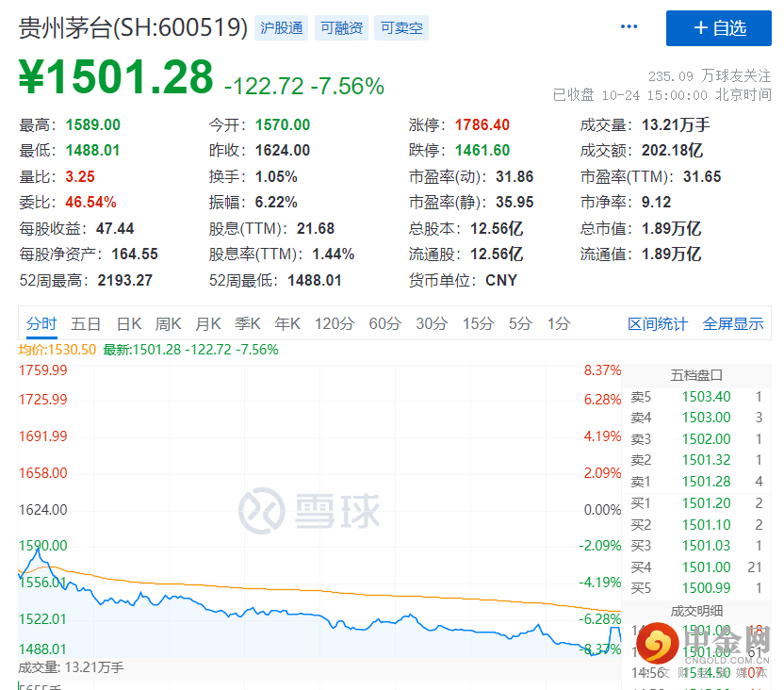Click the 均价:1530.50 chart label
784x690 pixels.
click(x=57, y=350)
